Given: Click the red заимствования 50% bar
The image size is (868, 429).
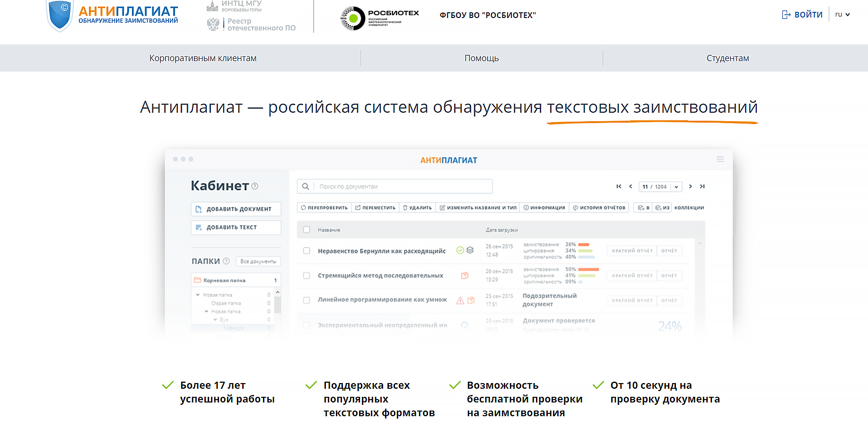Looking at the screenshot, I should click(x=589, y=269).
